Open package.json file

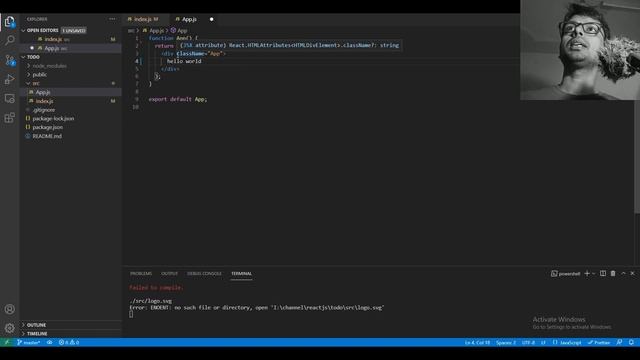click(x=47, y=127)
